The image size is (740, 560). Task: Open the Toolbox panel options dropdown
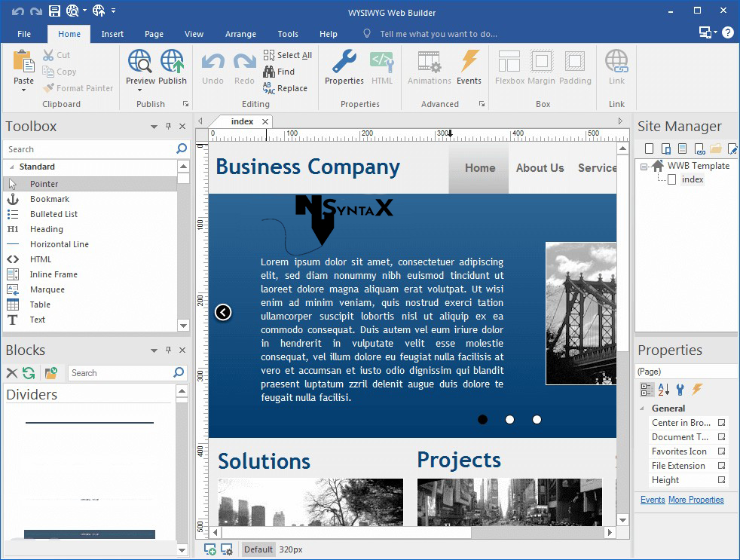[x=154, y=127]
